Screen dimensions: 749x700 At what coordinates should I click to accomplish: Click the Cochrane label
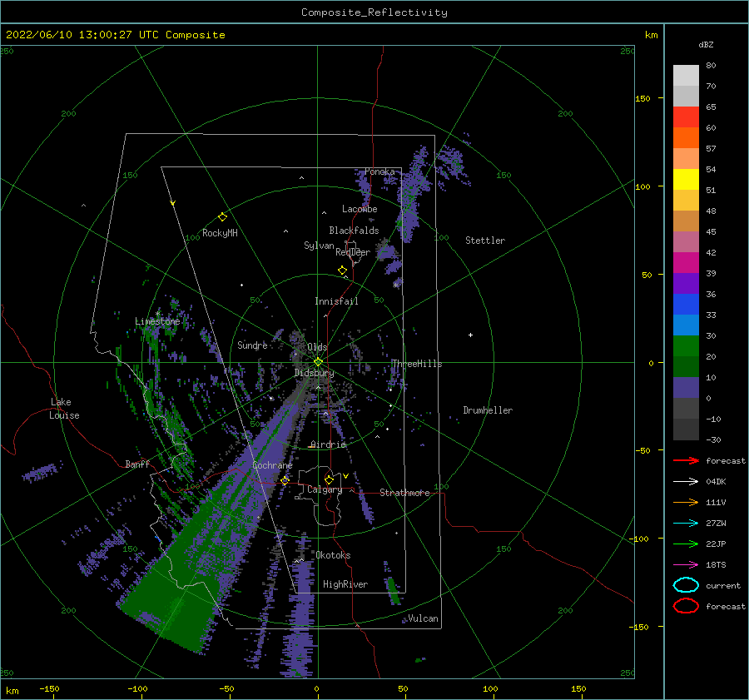[x=272, y=465]
